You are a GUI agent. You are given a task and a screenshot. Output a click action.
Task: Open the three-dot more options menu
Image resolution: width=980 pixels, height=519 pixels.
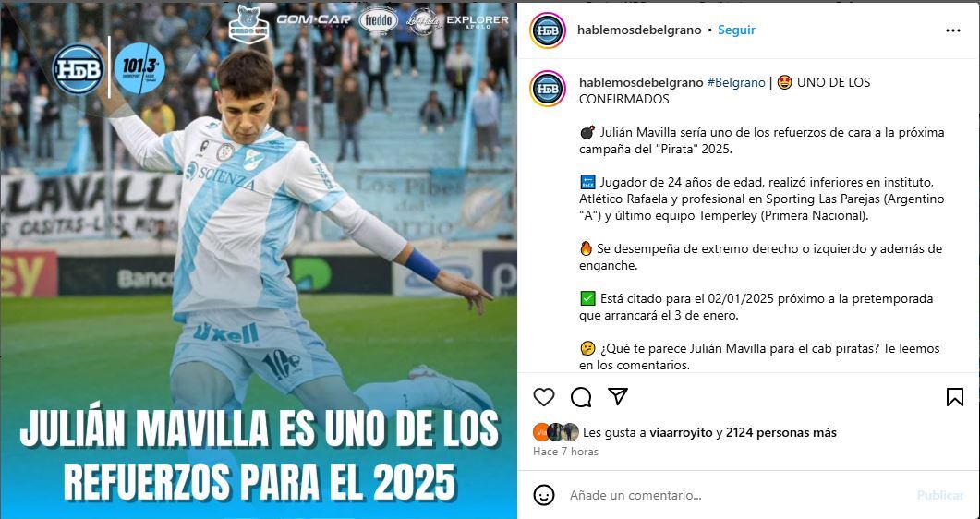[952, 30]
